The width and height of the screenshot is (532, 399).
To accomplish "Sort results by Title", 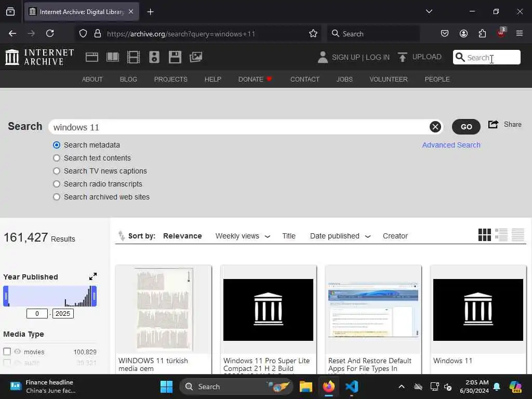I will pos(289,236).
